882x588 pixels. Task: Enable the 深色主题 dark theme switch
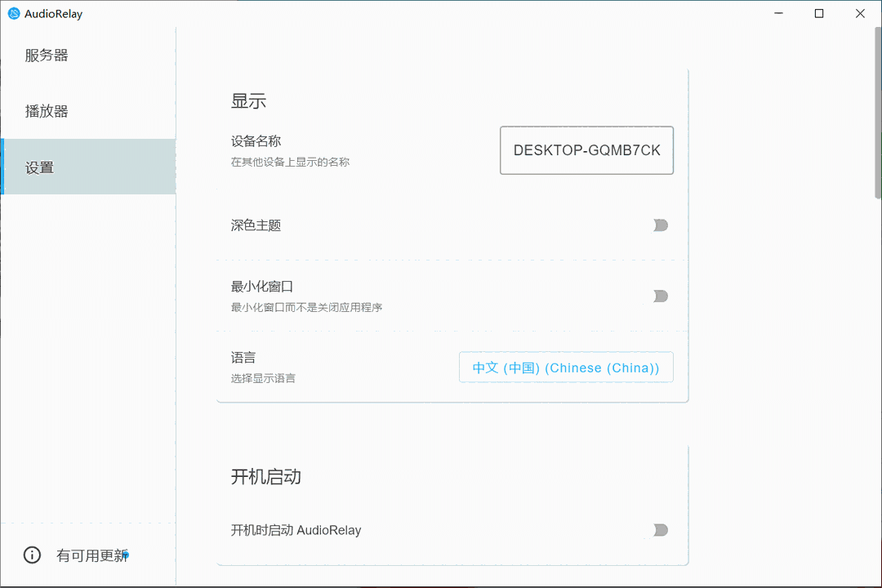click(x=660, y=225)
